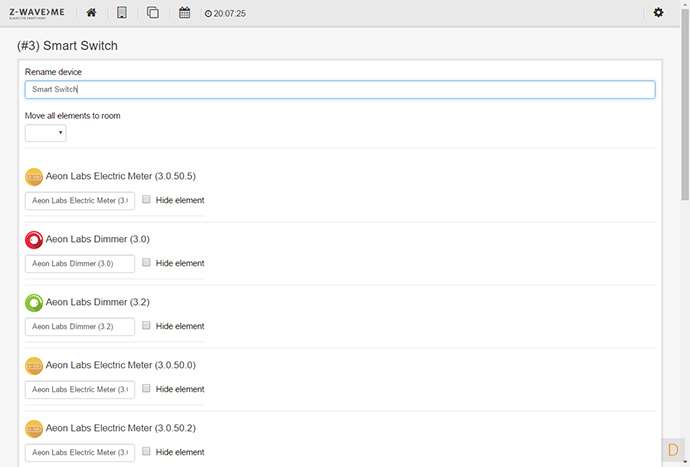Click the orange D badge in corner
Viewport: 690px width, 467px height.
click(x=672, y=449)
